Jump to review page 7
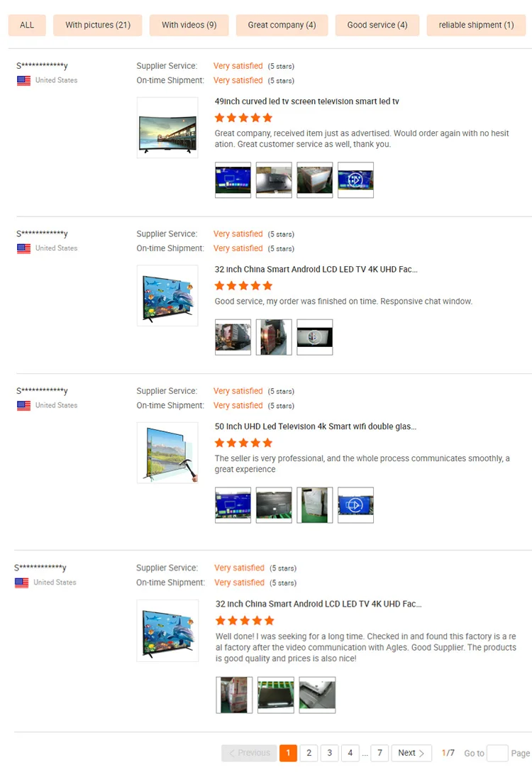The width and height of the screenshot is (532, 772). tap(380, 753)
